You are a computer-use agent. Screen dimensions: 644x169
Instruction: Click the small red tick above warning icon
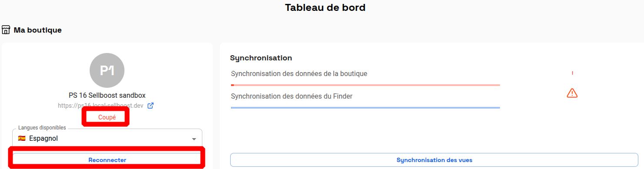tap(572, 73)
